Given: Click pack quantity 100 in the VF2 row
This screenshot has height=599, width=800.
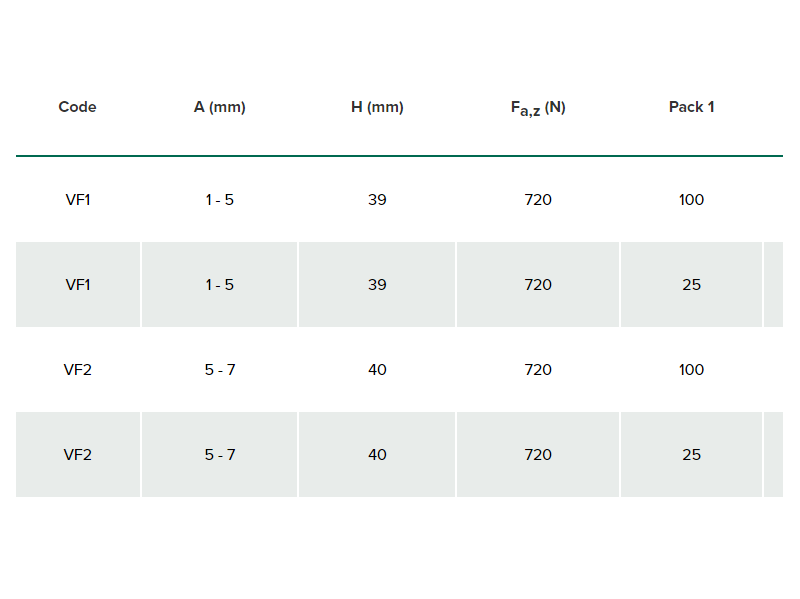Looking at the screenshot, I should coord(691,369).
